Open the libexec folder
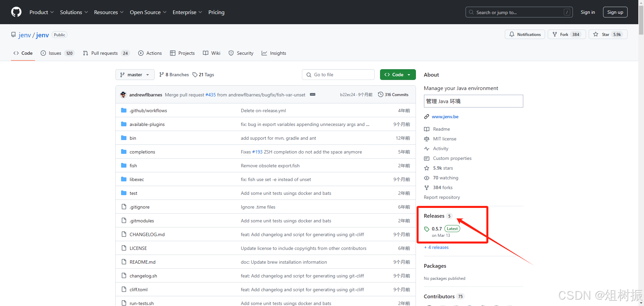Image resolution: width=644 pixels, height=306 pixels. click(x=137, y=179)
